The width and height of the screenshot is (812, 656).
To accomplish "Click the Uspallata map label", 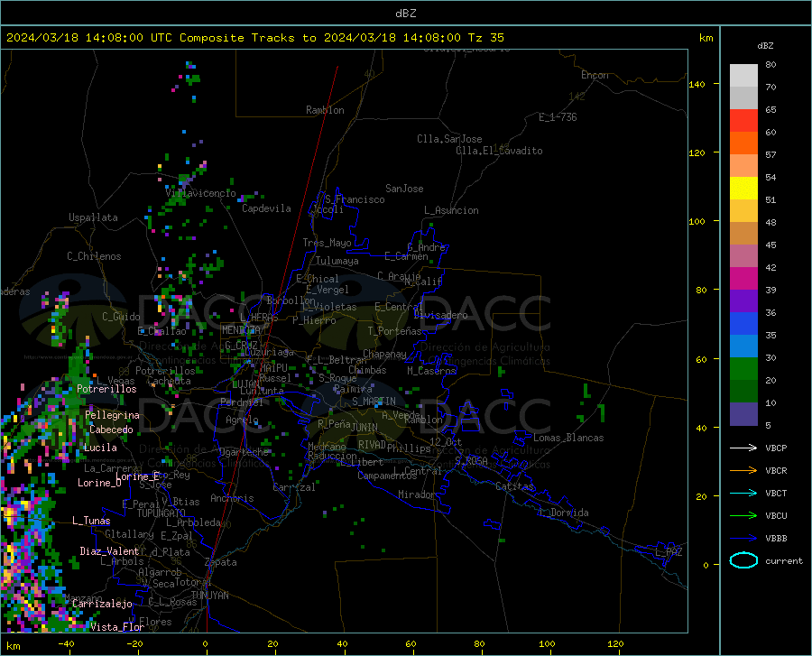I will click(93, 217).
